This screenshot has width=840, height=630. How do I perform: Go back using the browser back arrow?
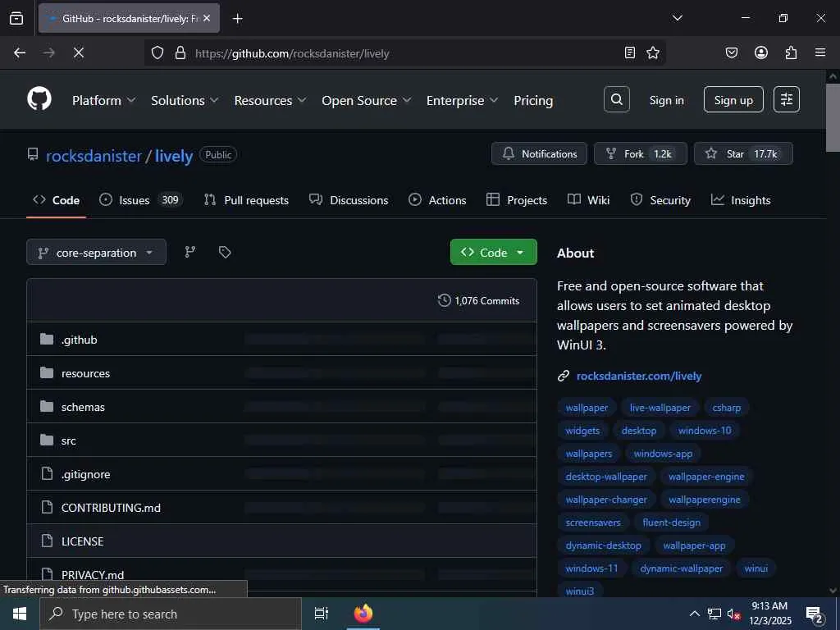click(x=20, y=52)
